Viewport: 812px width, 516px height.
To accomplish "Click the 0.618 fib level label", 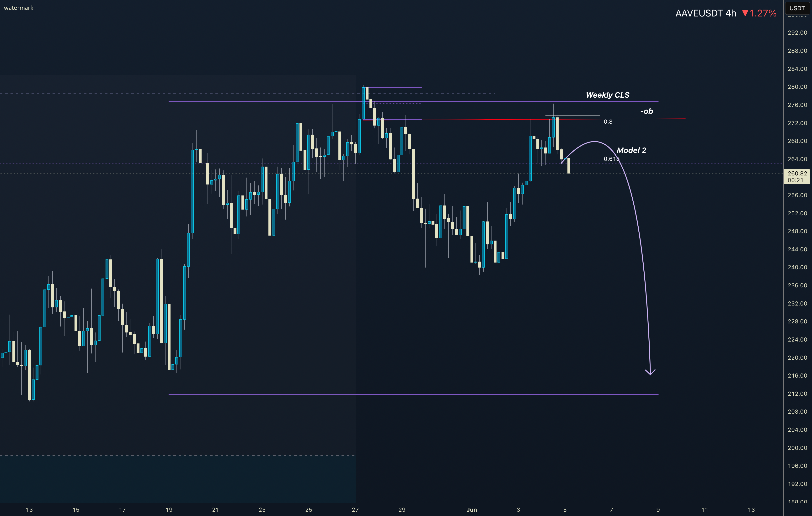I will coord(611,159).
